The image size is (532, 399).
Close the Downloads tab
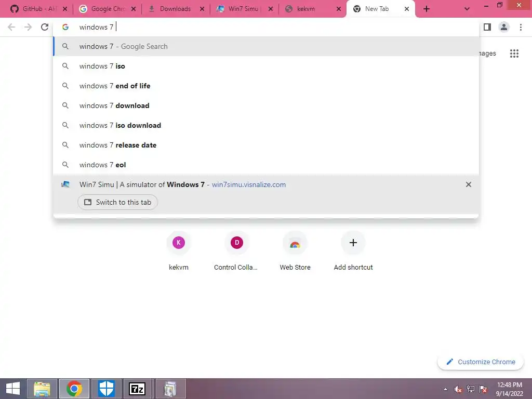click(202, 9)
